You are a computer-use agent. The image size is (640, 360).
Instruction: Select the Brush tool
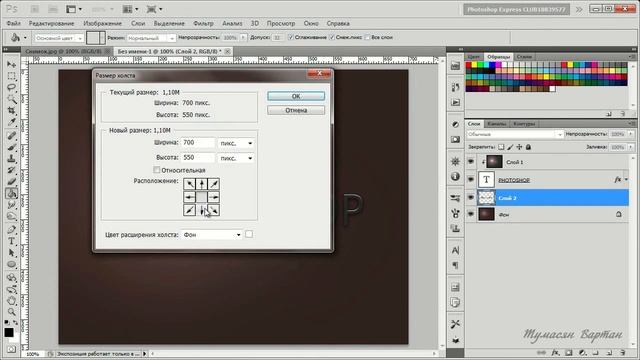pos(11,147)
